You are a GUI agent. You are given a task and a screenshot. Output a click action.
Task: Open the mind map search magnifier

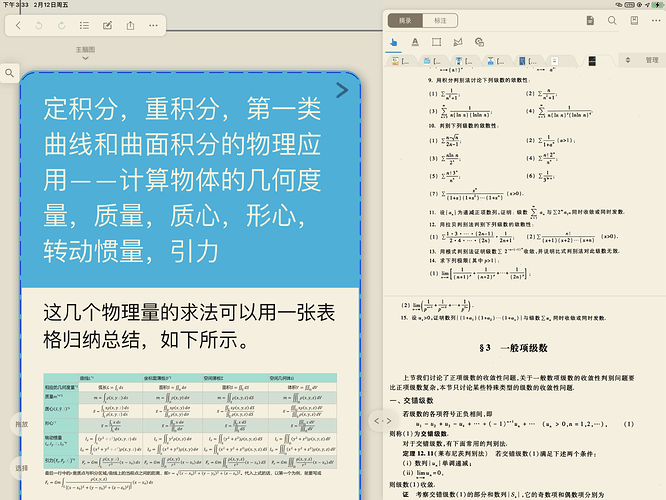(9, 73)
